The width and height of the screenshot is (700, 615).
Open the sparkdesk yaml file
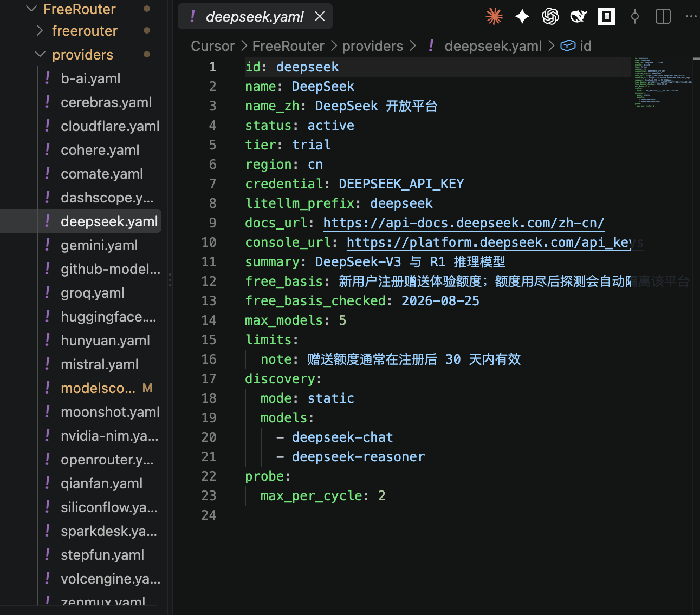coord(109,531)
